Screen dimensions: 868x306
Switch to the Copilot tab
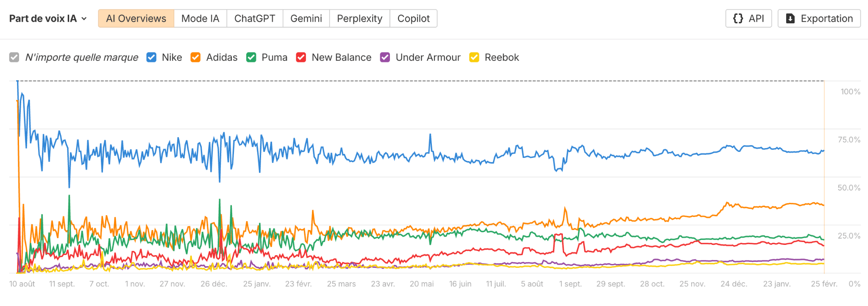(413, 19)
